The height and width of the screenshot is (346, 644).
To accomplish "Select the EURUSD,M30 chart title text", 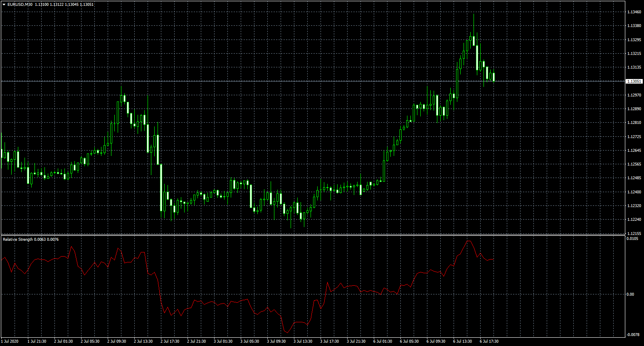I will [20, 4].
